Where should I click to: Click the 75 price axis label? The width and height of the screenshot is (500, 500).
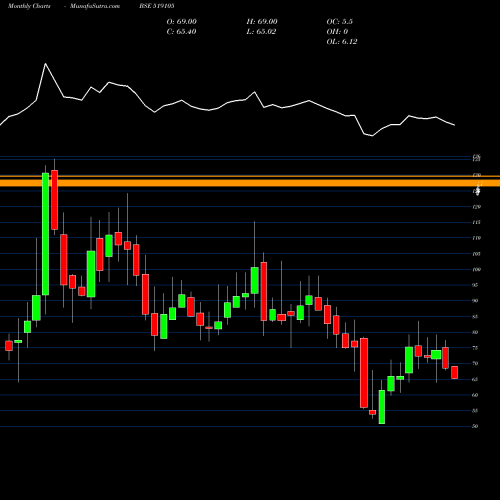[476, 348]
